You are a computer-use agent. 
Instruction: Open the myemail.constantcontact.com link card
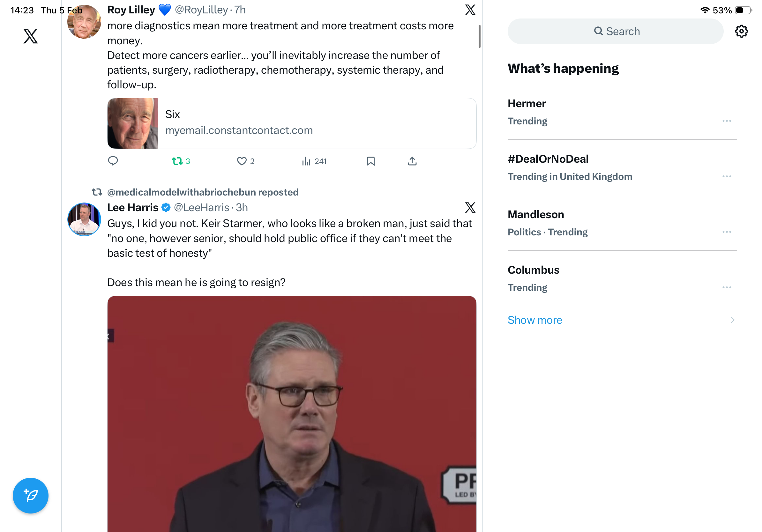(x=291, y=123)
